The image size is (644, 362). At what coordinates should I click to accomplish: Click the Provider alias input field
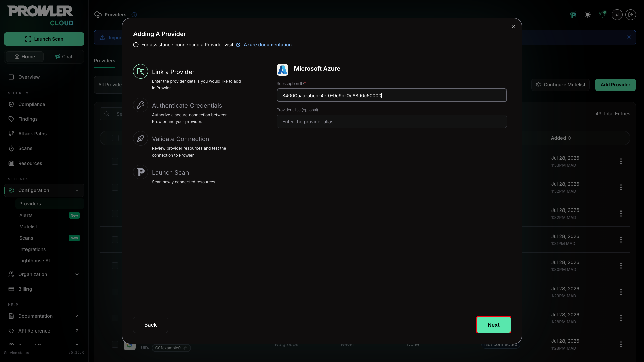(x=391, y=121)
